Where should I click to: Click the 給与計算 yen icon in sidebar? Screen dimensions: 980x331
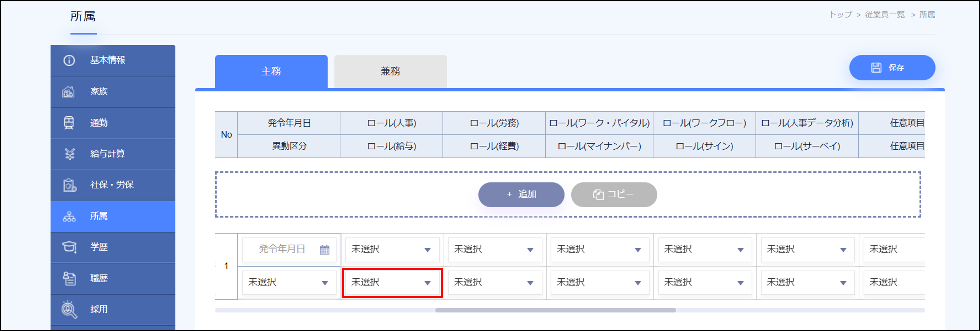[x=70, y=154]
